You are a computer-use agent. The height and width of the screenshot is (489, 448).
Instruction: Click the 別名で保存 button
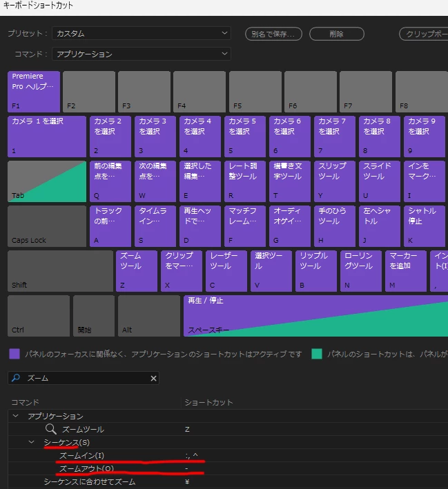point(273,34)
